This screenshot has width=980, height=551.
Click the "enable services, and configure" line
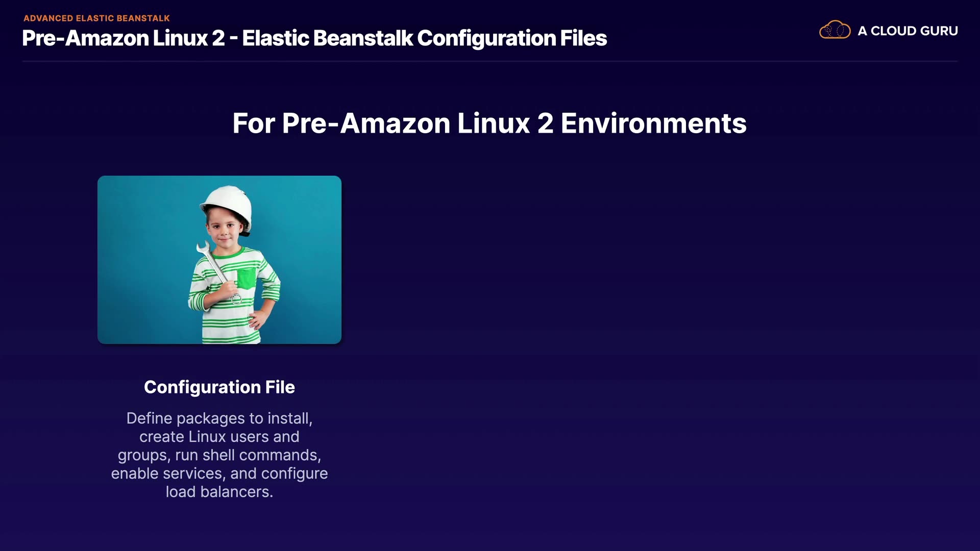point(219,473)
